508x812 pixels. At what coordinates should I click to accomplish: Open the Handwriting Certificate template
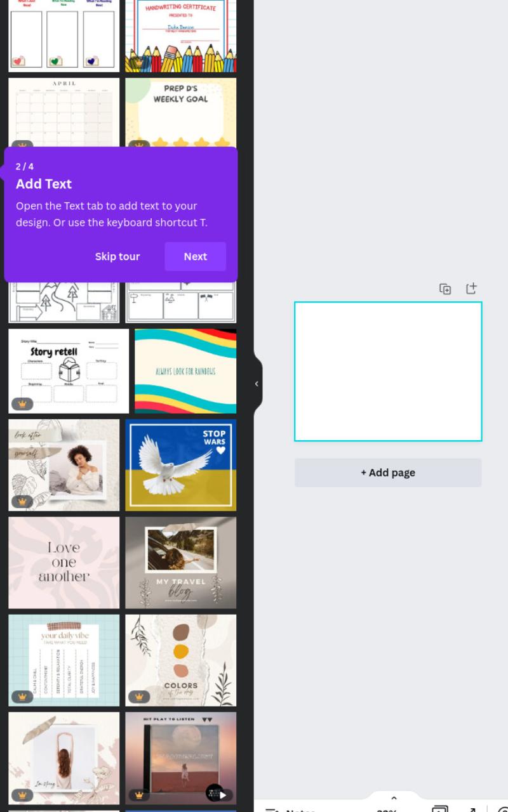(x=181, y=36)
